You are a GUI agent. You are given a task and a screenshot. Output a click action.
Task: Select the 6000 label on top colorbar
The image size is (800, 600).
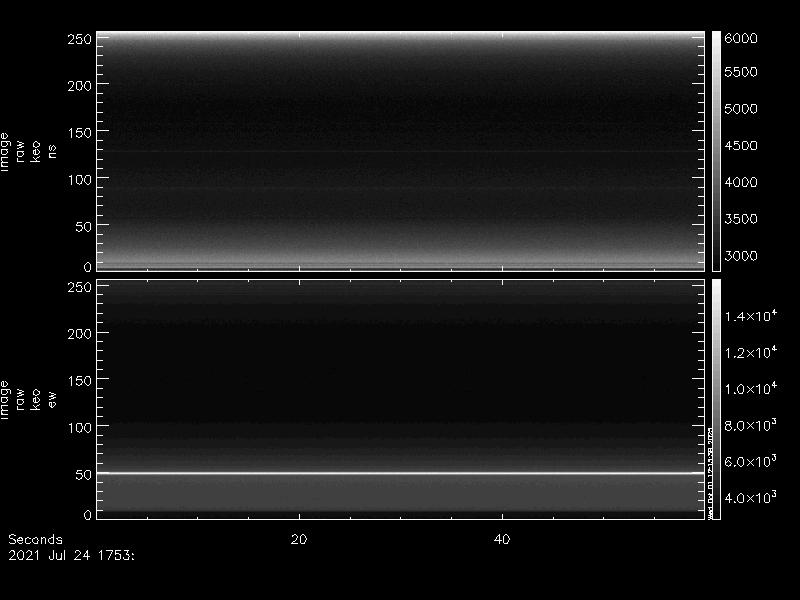(741, 38)
